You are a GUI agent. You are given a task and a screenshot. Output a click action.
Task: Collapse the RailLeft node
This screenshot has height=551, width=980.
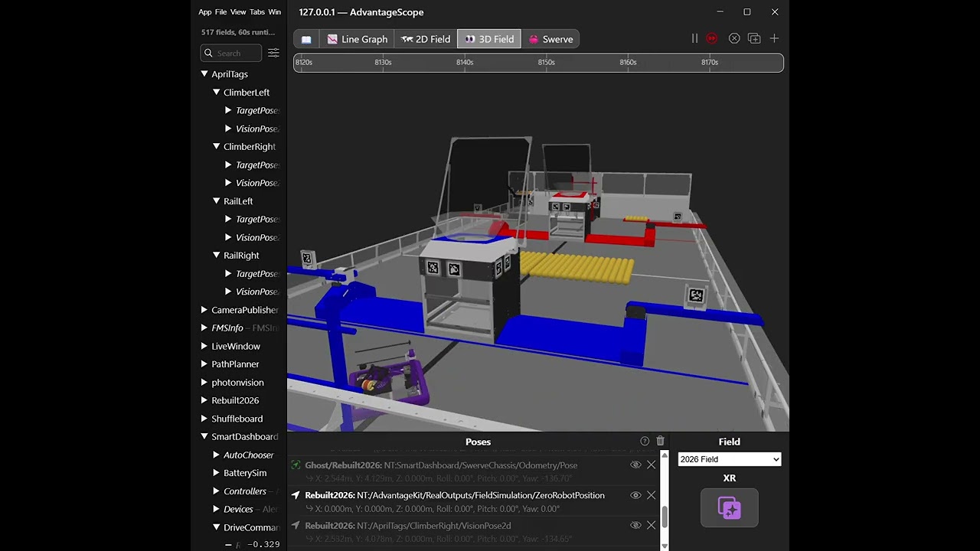click(217, 201)
